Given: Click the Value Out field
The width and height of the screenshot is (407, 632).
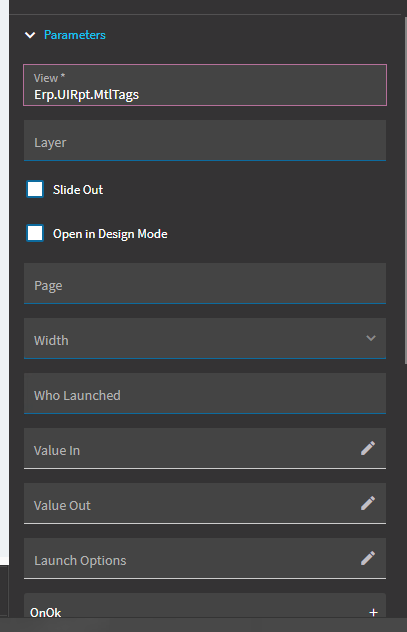Looking at the screenshot, I should tap(205, 503).
